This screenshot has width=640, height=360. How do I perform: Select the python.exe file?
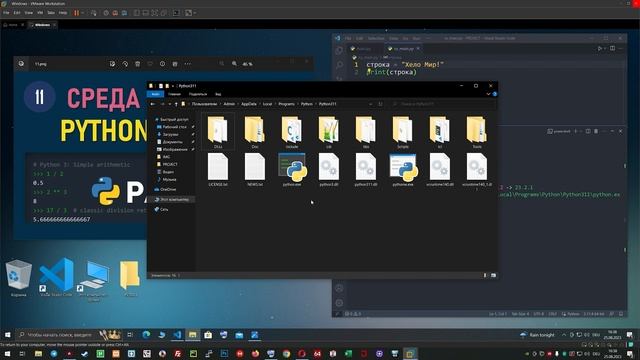click(292, 170)
